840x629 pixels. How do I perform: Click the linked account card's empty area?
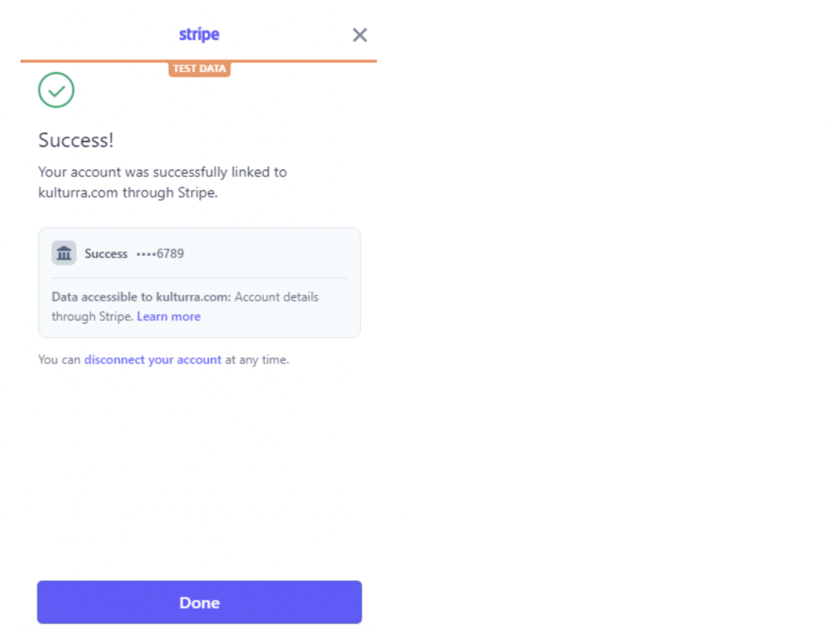[274, 253]
